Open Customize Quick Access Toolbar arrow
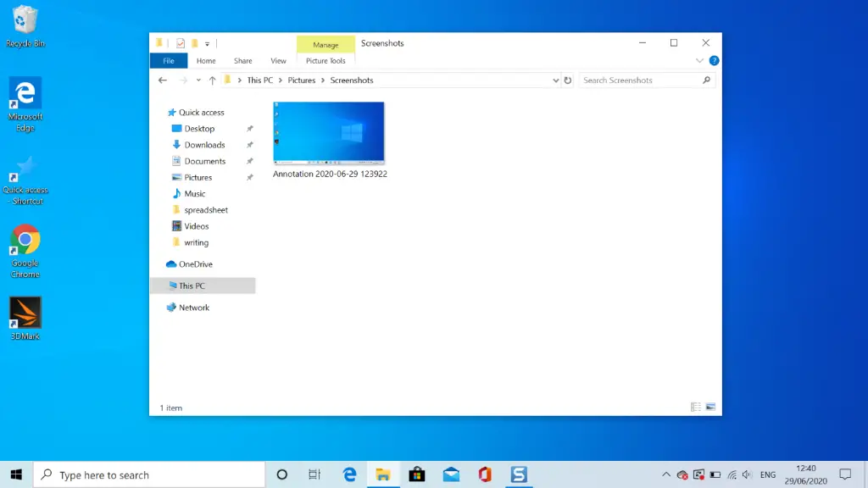868x488 pixels. coord(207,44)
